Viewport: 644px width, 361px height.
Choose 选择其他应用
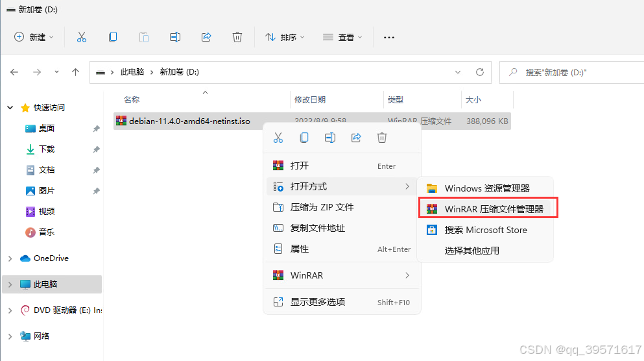485,251
